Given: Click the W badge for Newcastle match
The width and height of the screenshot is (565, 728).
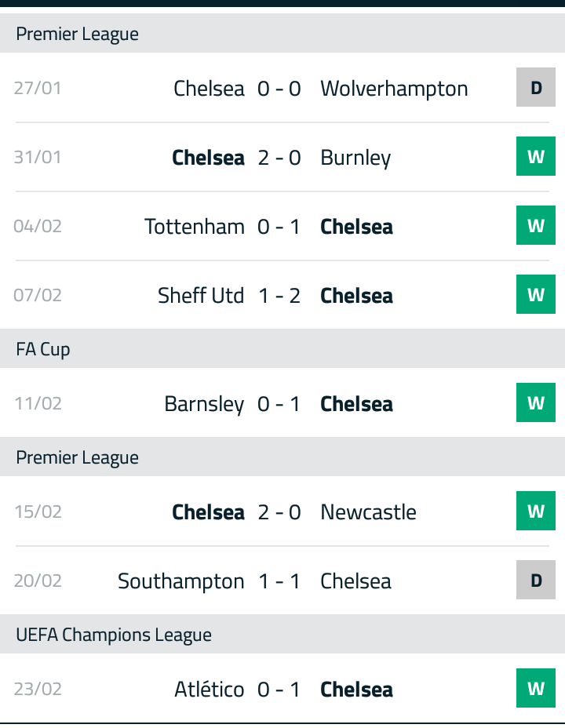Looking at the screenshot, I should [x=536, y=511].
